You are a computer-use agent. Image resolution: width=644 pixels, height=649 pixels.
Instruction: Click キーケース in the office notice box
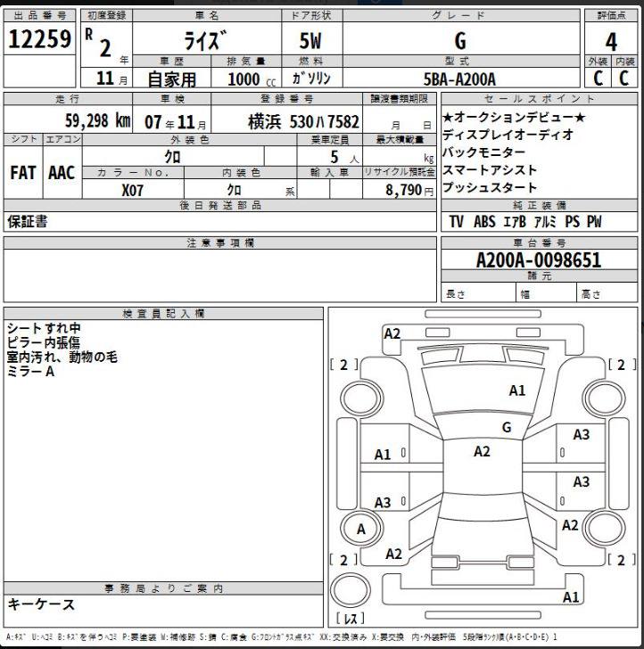point(41,604)
